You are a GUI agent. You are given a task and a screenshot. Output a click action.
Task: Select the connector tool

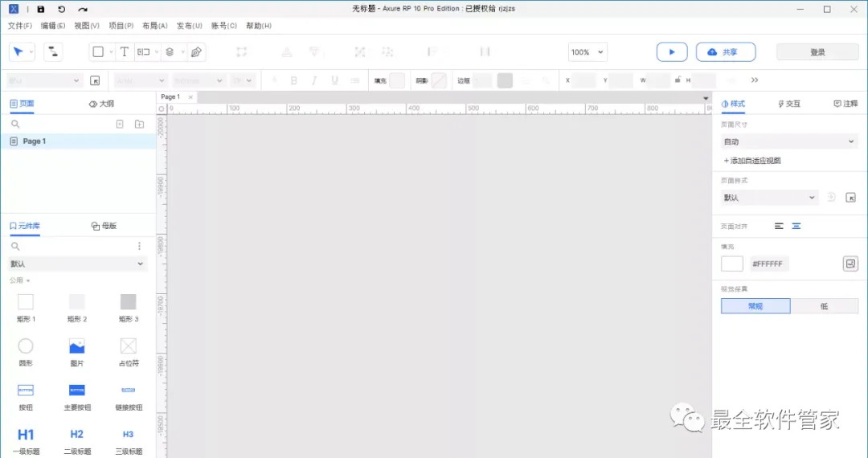52,51
